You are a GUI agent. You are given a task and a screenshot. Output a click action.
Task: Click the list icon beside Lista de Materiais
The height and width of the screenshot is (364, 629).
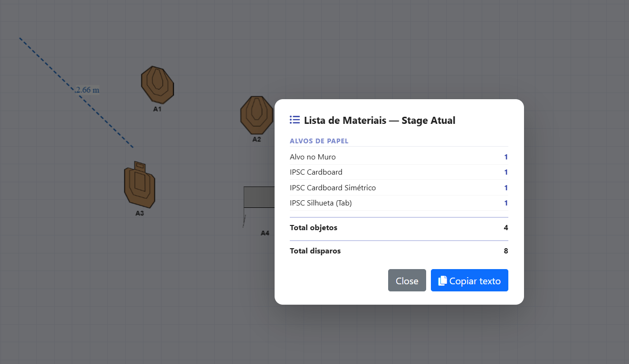coord(295,120)
